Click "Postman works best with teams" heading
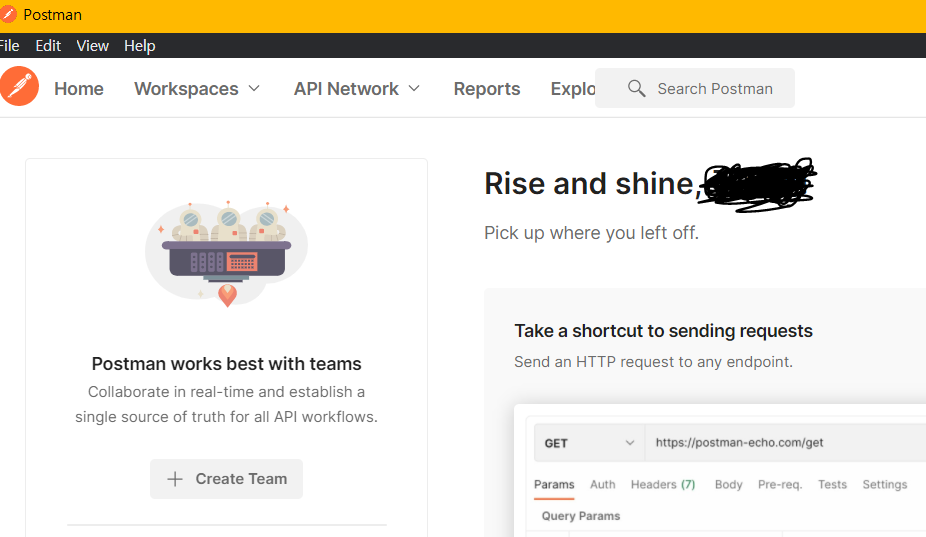The image size is (926, 537). tap(226, 364)
